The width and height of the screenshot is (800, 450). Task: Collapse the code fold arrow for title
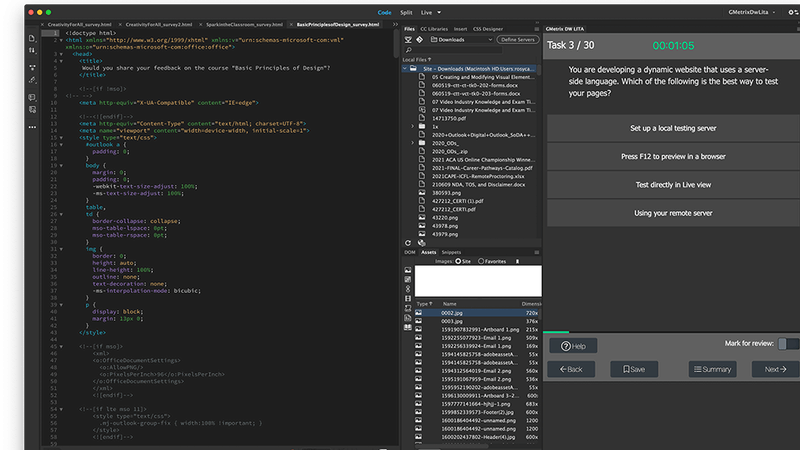pyautogui.click(x=61, y=61)
